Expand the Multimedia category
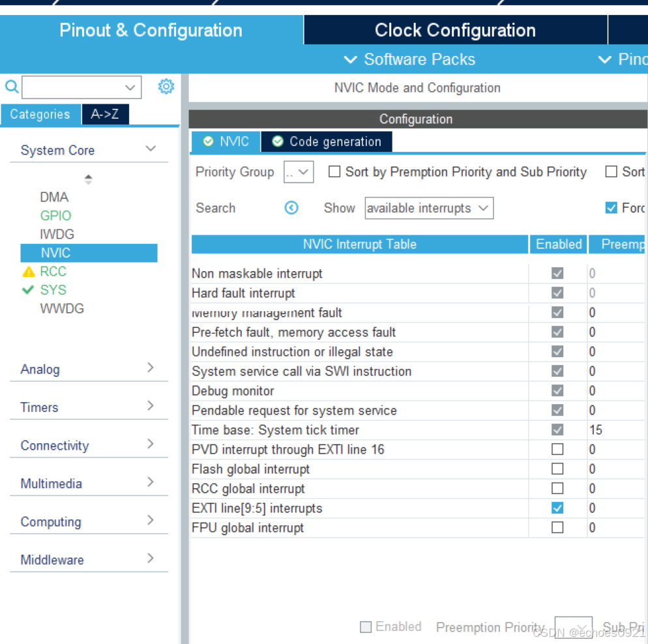Screen dimensions: 648x644 (89, 483)
